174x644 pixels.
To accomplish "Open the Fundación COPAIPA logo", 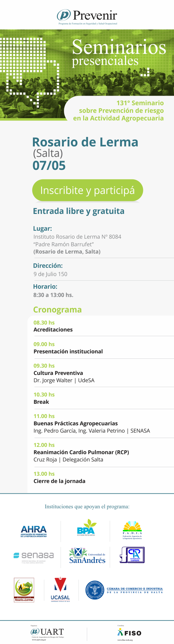I will pyautogui.click(x=132, y=555).
